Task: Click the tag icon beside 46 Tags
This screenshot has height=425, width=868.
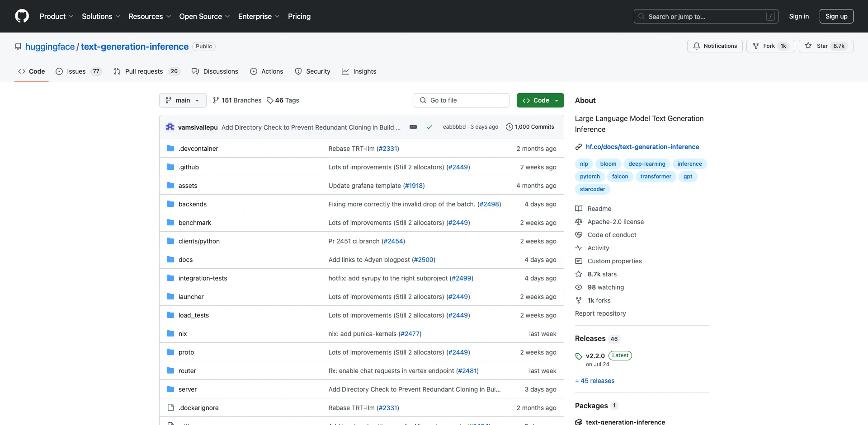Action: tap(270, 100)
